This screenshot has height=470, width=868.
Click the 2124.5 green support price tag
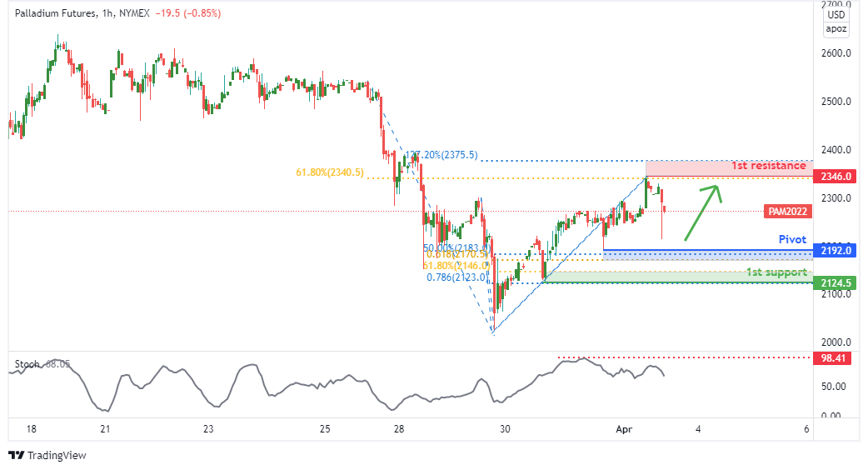click(x=836, y=282)
